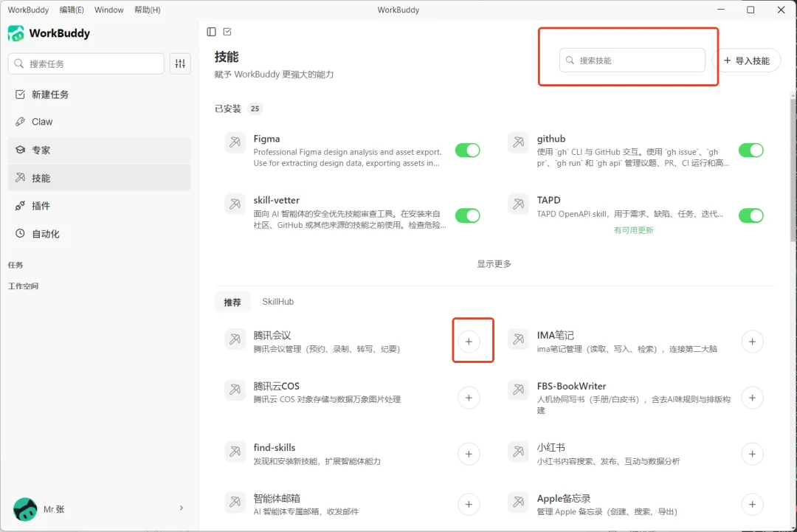The image size is (797, 532).
Task: Install 腾讯云COS with plus button
Action: [x=469, y=398]
